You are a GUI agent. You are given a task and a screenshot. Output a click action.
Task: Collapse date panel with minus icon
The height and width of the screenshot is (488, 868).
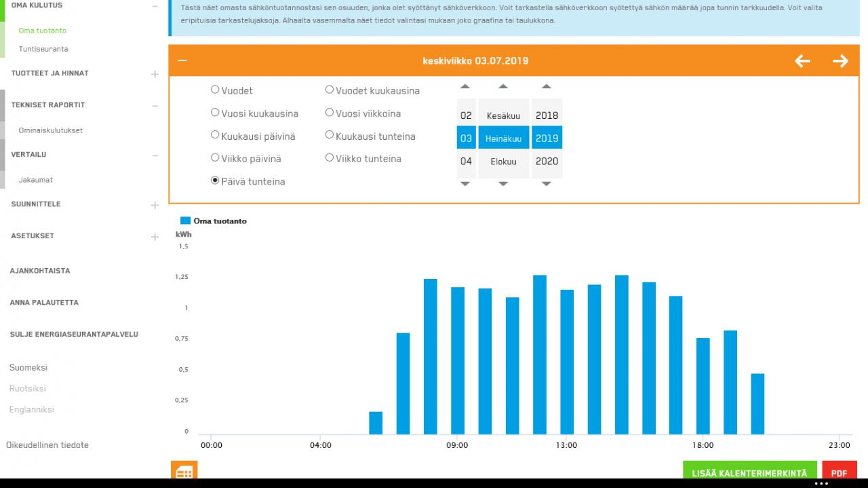(182, 60)
